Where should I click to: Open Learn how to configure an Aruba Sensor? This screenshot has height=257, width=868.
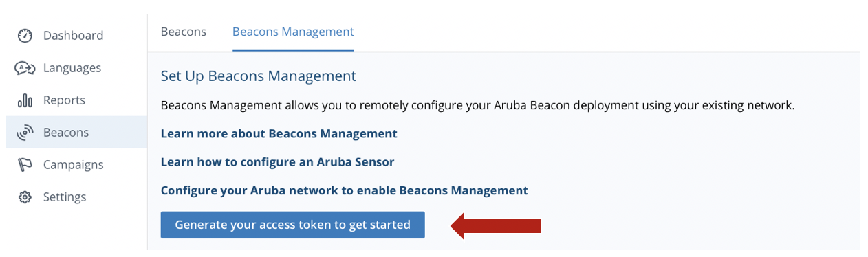pyautogui.click(x=277, y=162)
